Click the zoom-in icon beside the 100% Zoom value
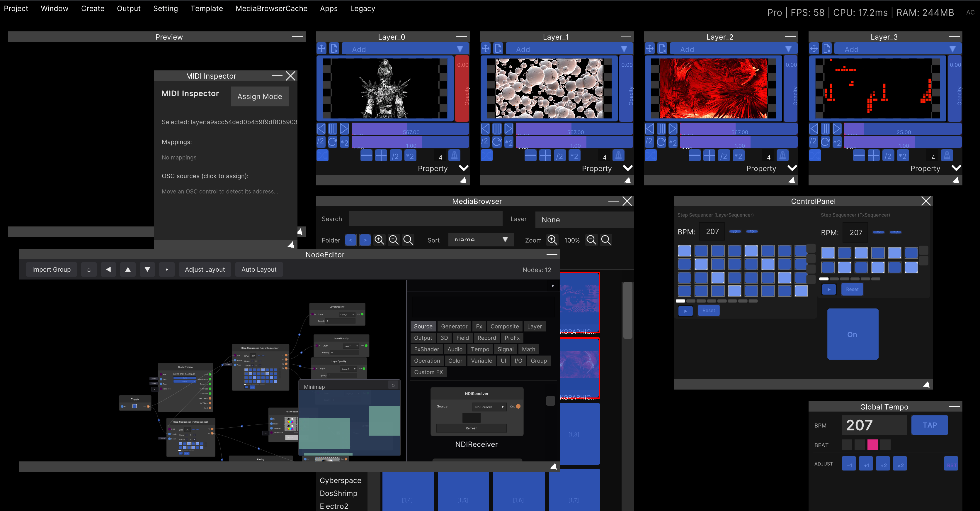Image resolution: width=980 pixels, height=511 pixels. 552,240
